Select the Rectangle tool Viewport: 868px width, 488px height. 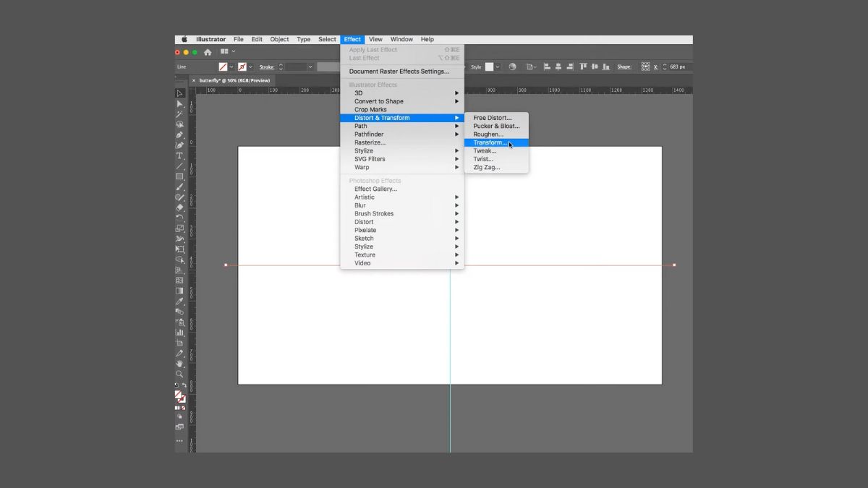[179, 176]
